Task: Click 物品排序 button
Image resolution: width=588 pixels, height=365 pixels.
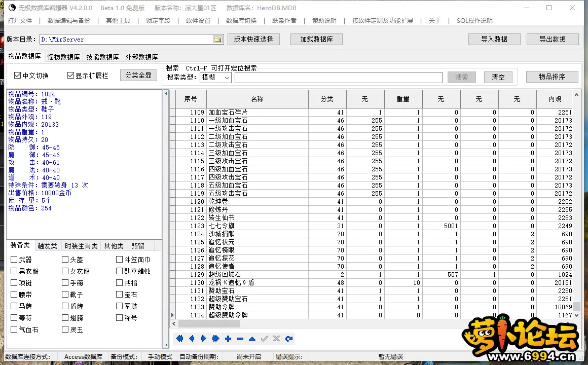Action: 552,77
